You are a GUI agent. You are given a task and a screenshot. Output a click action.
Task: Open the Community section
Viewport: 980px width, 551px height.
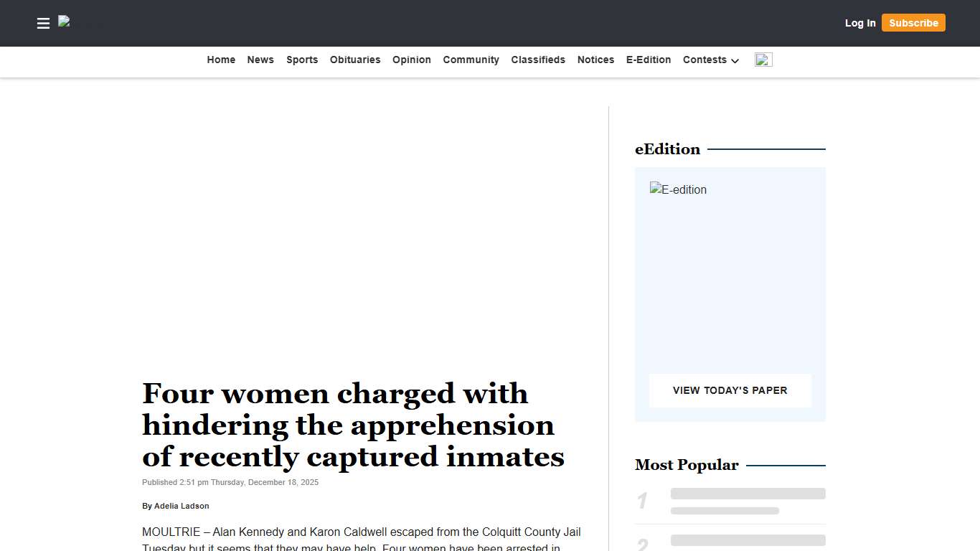[x=471, y=60]
